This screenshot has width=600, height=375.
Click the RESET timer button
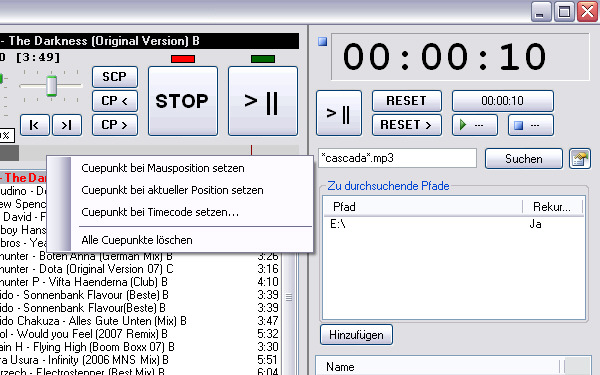tap(407, 101)
